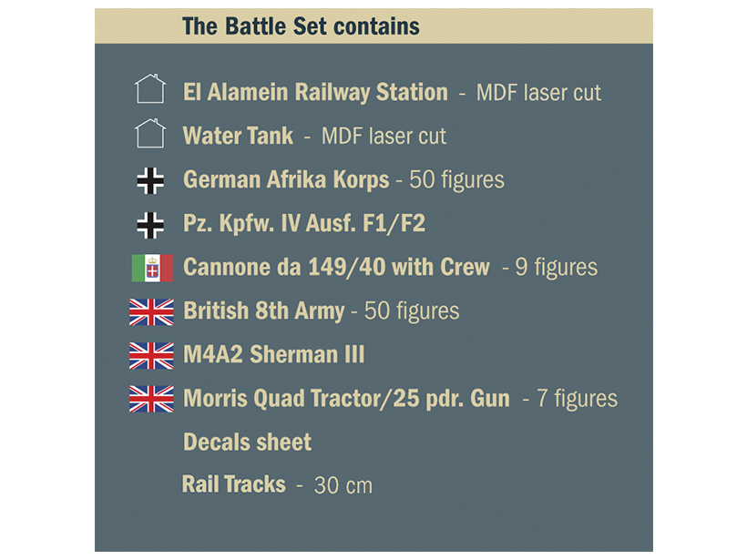Click the 'The Battle Set contains' header
The width and height of the screenshot is (747, 560).
click(301, 26)
